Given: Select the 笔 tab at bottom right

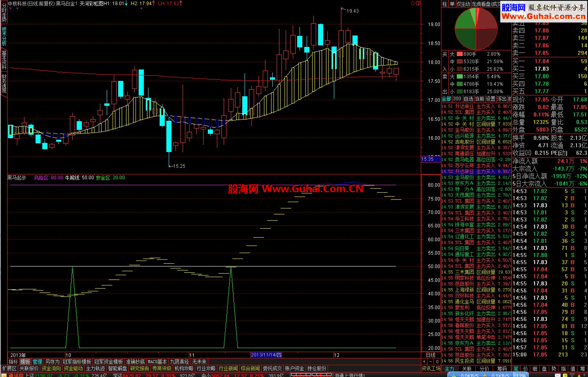Looking at the screenshot, I should 516,369.
